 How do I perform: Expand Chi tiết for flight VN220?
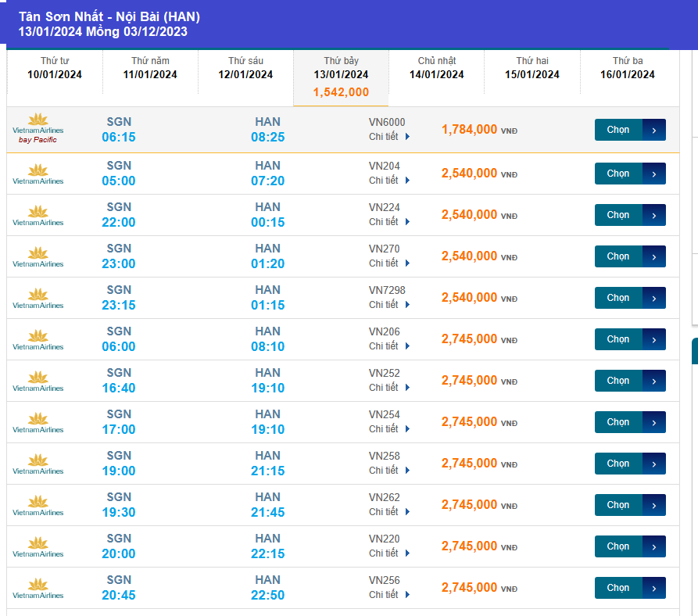pos(388,553)
